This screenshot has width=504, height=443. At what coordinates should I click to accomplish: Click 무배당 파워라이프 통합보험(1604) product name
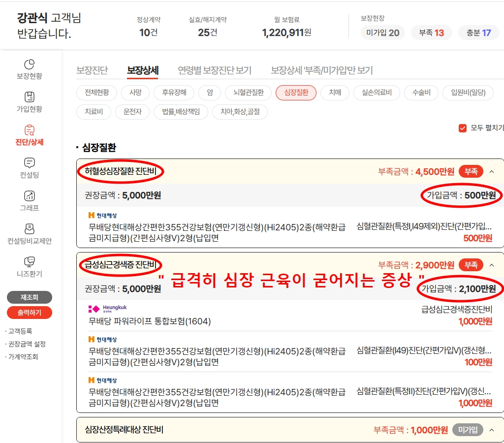coord(150,321)
